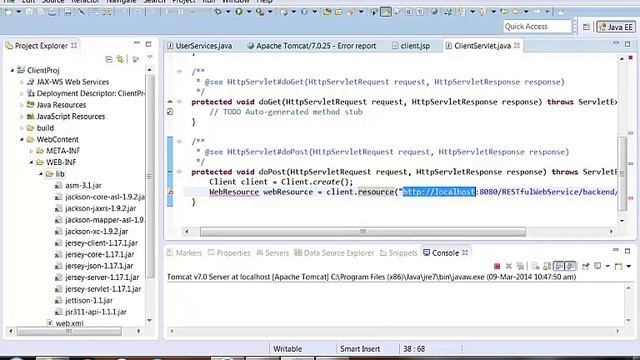This screenshot has height=360, width=640.
Task: Click the editor horizontal scrollbar thumb
Action: [363, 232]
